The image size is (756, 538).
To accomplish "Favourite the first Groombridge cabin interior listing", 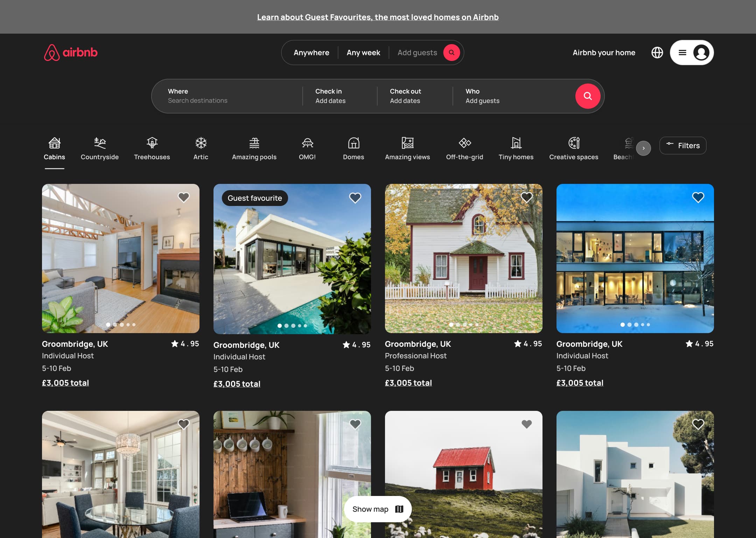I will [184, 197].
